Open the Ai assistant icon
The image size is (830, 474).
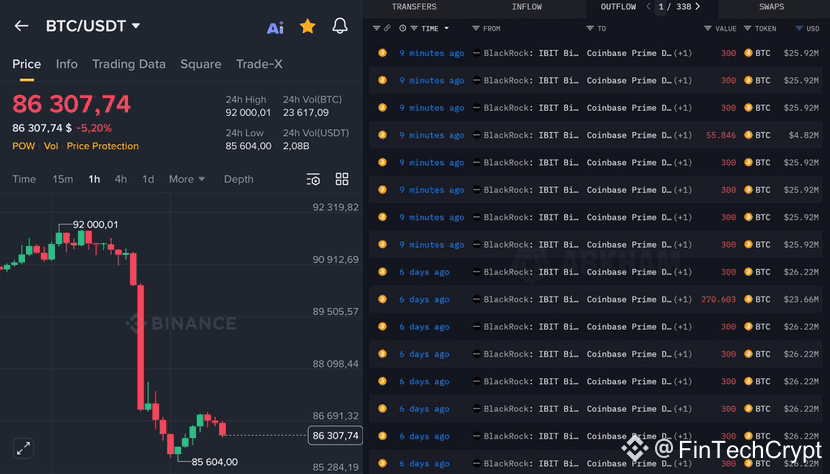tap(275, 28)
